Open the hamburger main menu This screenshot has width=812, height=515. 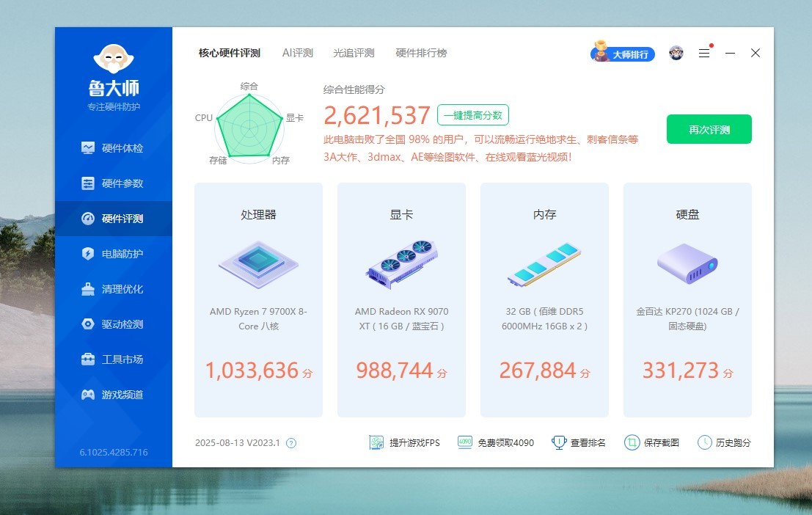703,53
